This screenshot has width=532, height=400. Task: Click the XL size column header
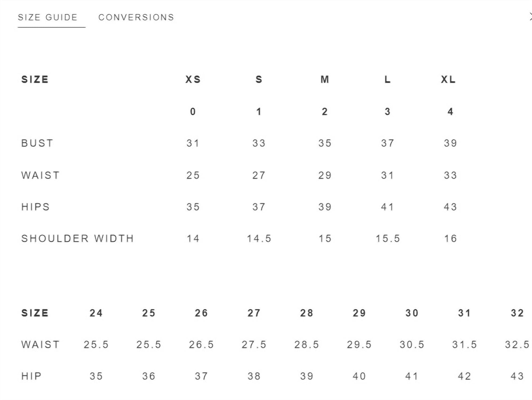click(448, 80)
